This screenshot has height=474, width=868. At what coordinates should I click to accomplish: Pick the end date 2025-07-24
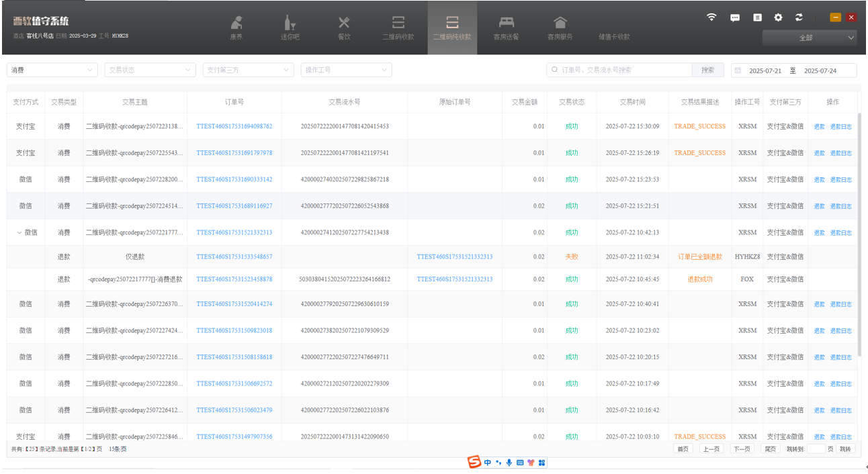click(820, 70)
